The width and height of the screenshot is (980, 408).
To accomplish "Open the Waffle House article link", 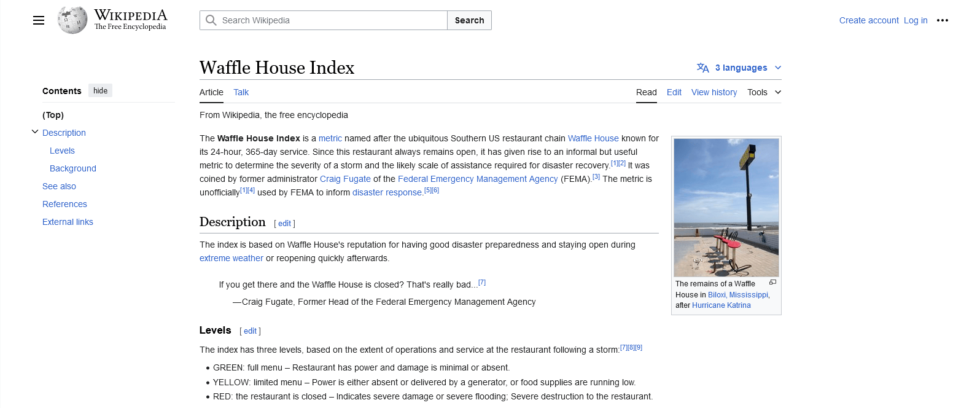I will click(593, 138).
